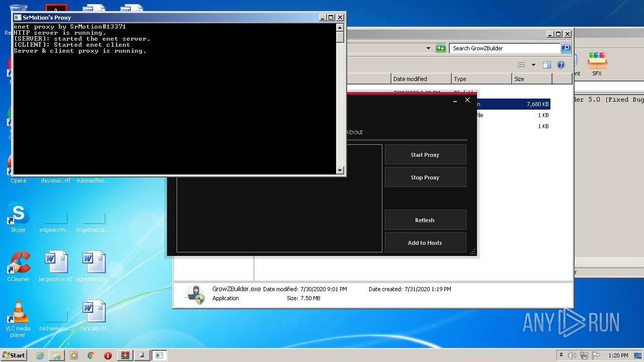Viewport: 644px width, 362px height.
Task: Select the togethercol... desktop item
Action: [x=94, y=222]
